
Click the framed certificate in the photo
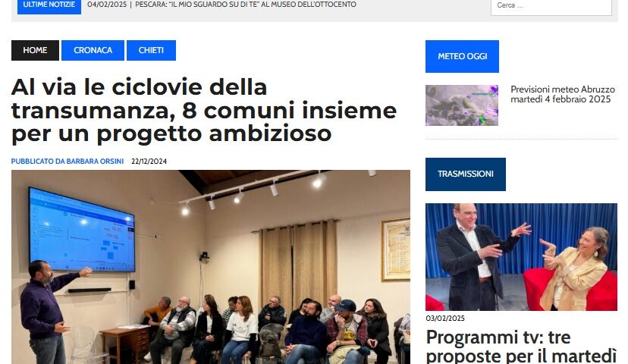[396, 249]
